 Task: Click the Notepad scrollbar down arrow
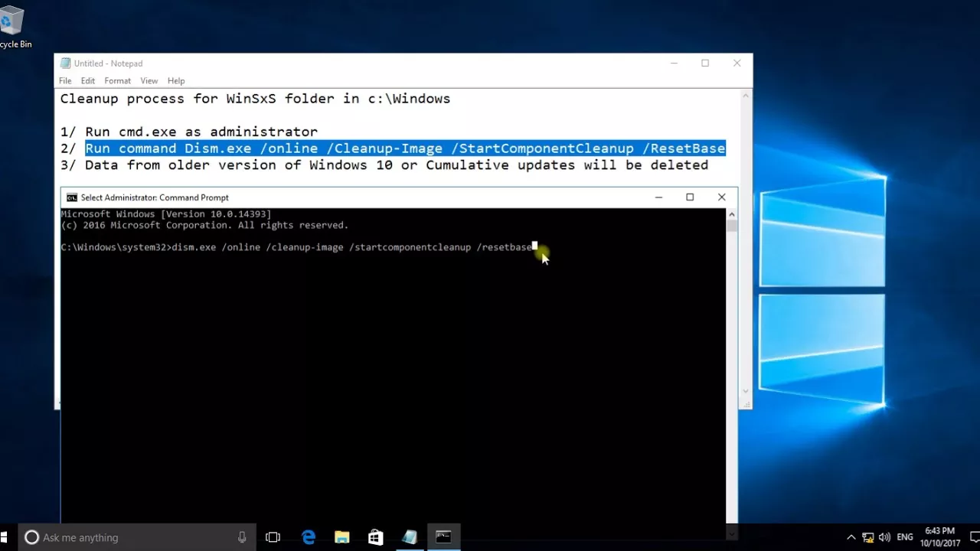[746, 392]
